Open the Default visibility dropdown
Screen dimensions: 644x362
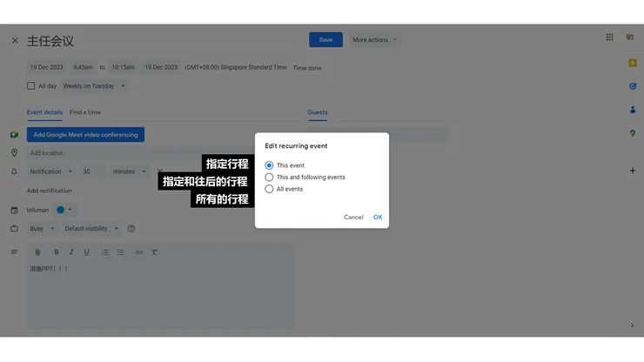coord(91,229)
